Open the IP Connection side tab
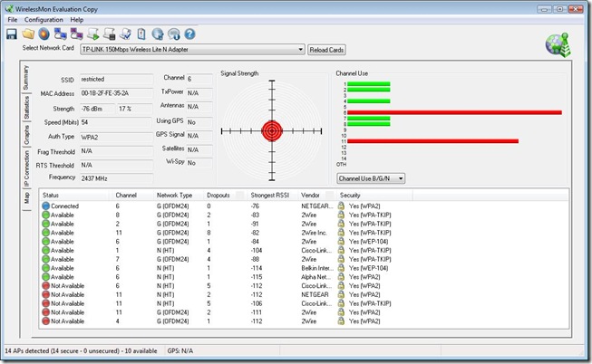The height and width of the screenshot is (364, 592). click(x=27, y=167)
